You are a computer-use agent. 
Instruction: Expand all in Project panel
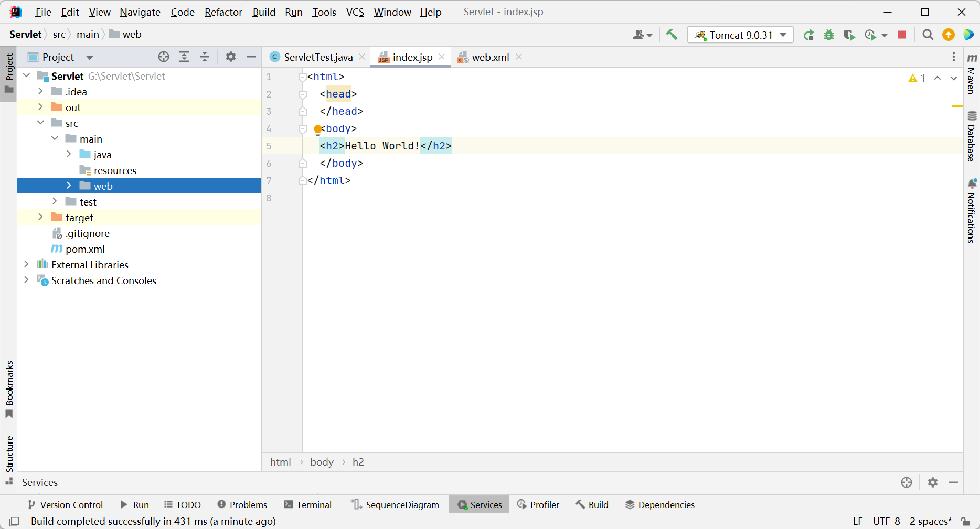(x=184, y=57)
